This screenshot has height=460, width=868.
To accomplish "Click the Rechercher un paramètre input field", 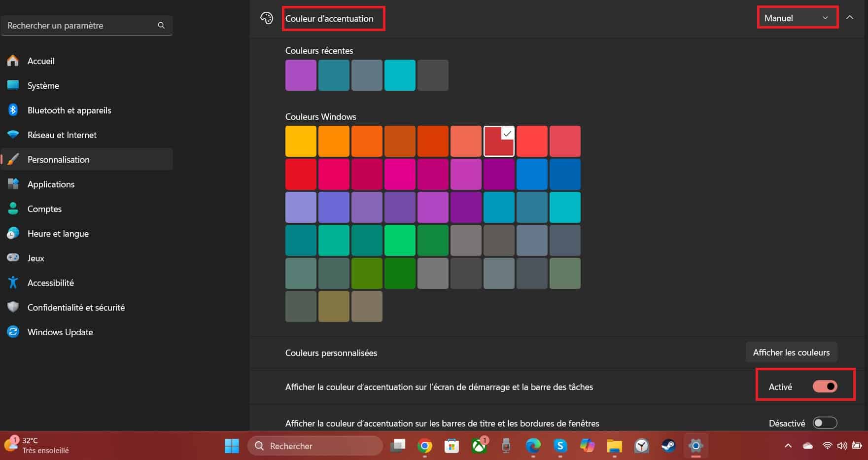I will [x=79, y=25].
